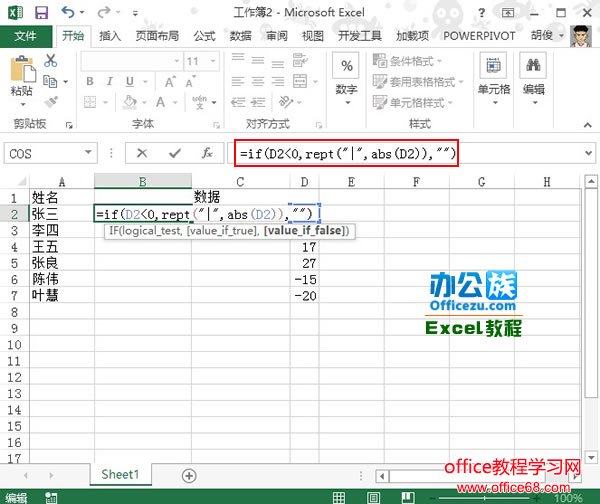
Task: Open the Conditional Formatting (条件格式) dropdown
Action: [x=408, y=61]
